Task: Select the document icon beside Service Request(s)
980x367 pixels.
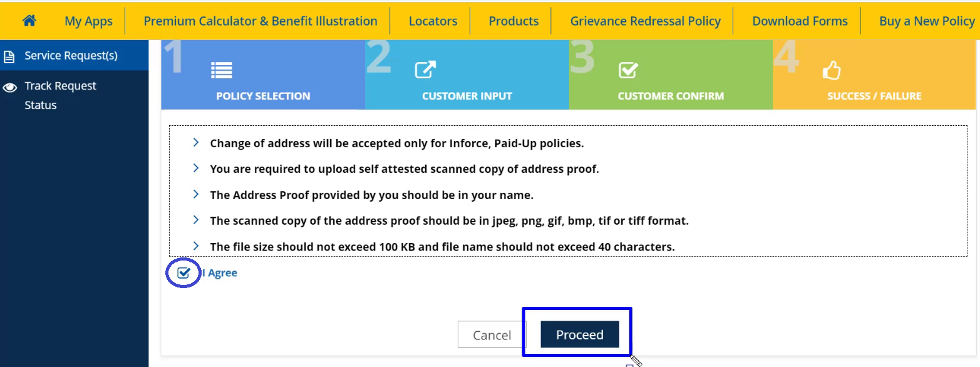Action: point(9,55)
